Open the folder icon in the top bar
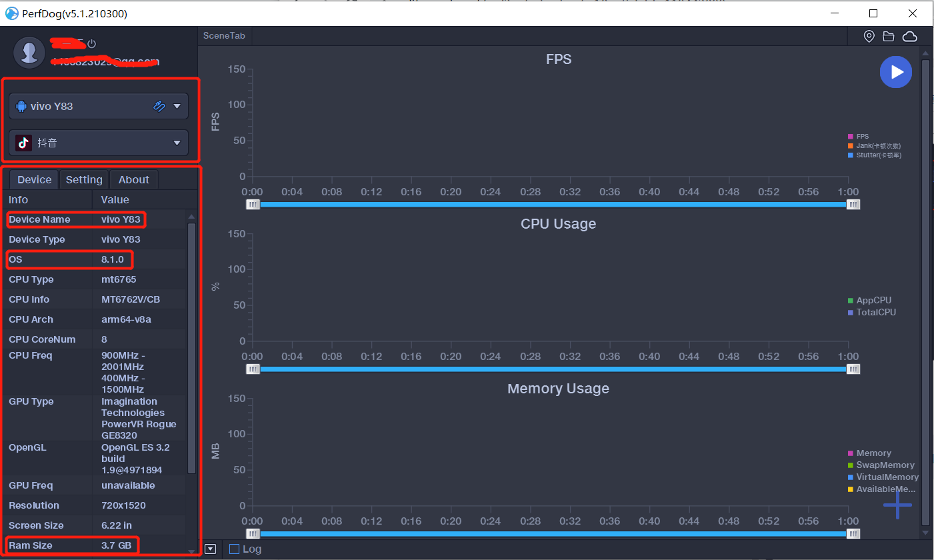Viewport: 934px width, 560px height. click(889, 36)
